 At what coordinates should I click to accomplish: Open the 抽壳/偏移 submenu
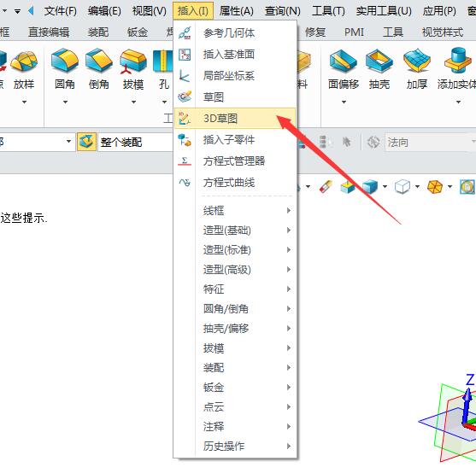pyautogui.click(x=235, y=329)
